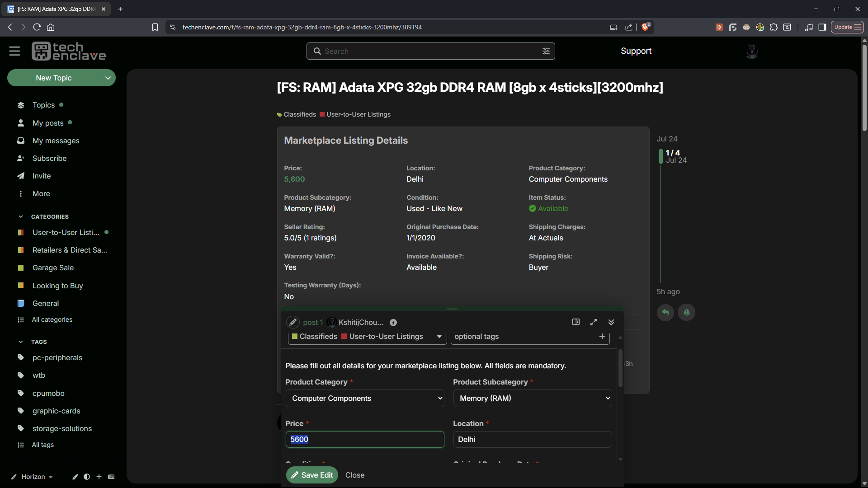The height and width of the screenshot is (488, 868).
Task: Open advanced search filter options
Action: pos(546,51)
